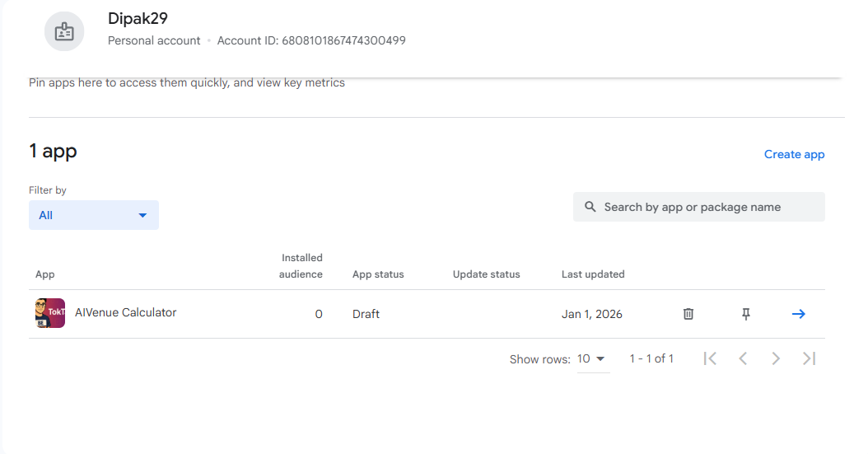Open app details with the blue arrow
Viewport: 868px width, 454px height.
pos(798,314)
